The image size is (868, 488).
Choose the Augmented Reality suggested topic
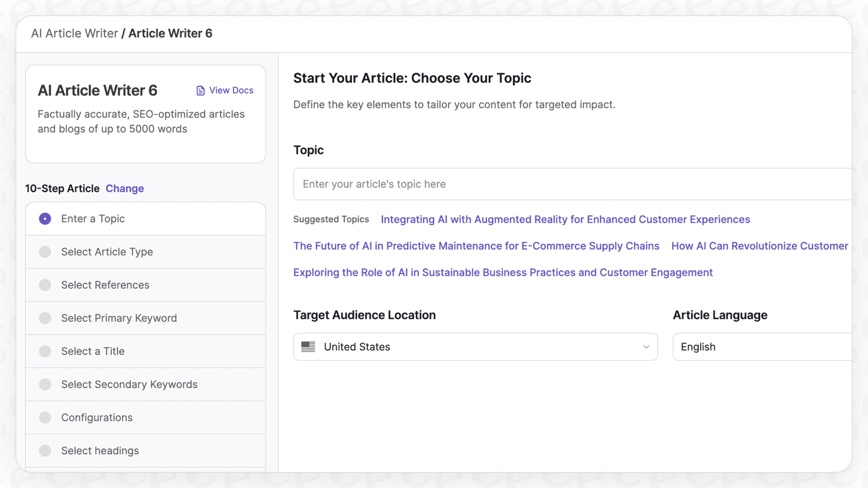[x=565, y=219]
